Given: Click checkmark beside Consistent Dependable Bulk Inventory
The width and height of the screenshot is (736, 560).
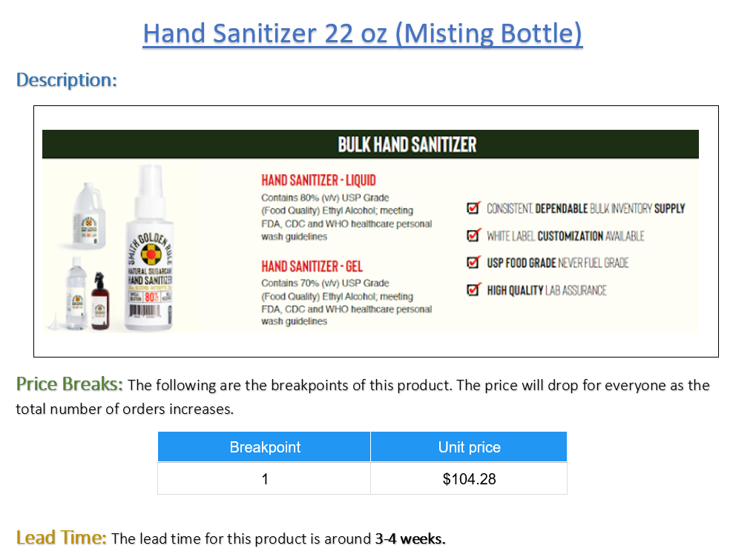Looking at the screenshot, I should [x=473, y=208].
